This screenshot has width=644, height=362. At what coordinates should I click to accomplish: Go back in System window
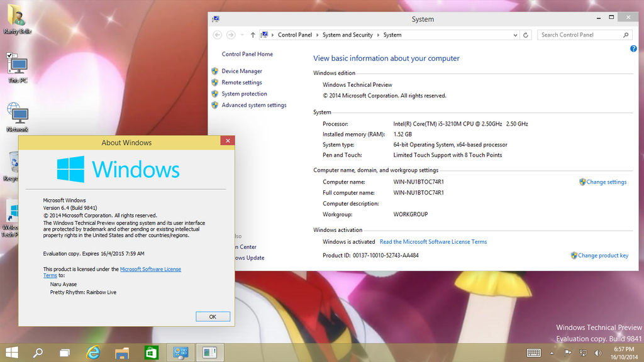coord(217,35)
